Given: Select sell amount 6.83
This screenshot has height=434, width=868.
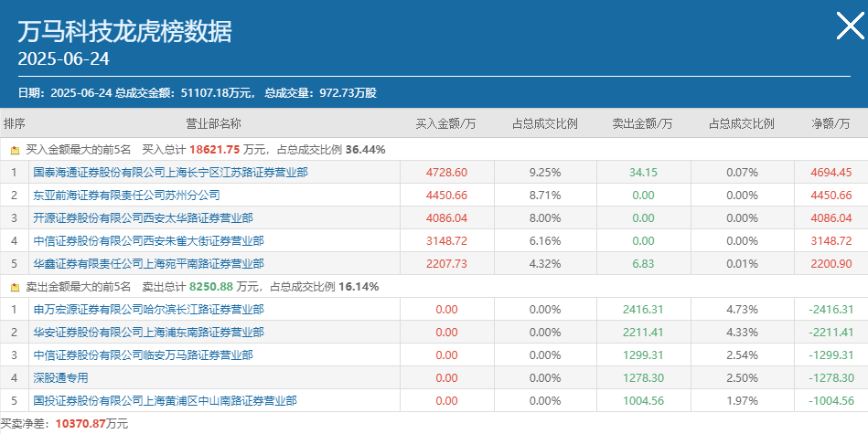Looking at the screenshot, I should tap(643, 264).
